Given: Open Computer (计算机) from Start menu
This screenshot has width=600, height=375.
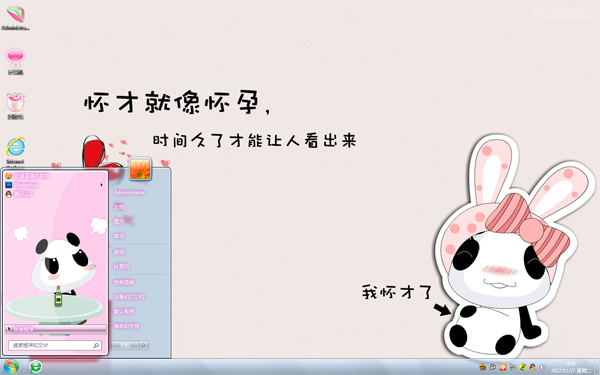Looking at the screenshot, I should [x=122, y=266].
